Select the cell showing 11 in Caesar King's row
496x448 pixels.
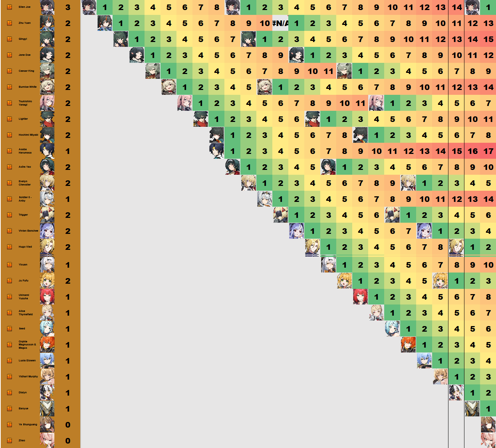328,71
